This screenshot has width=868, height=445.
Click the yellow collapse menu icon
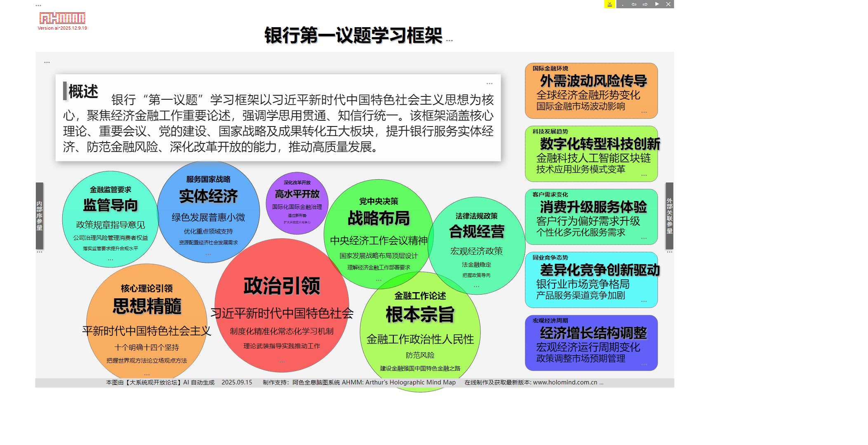[609, 5]
